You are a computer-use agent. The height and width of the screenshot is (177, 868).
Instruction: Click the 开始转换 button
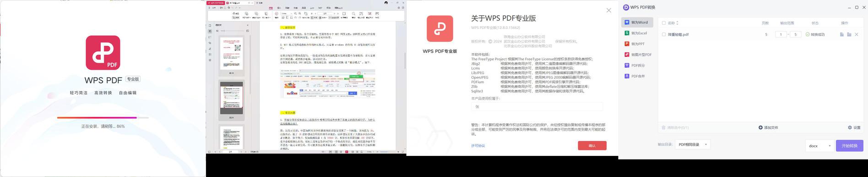coord(850,145)
